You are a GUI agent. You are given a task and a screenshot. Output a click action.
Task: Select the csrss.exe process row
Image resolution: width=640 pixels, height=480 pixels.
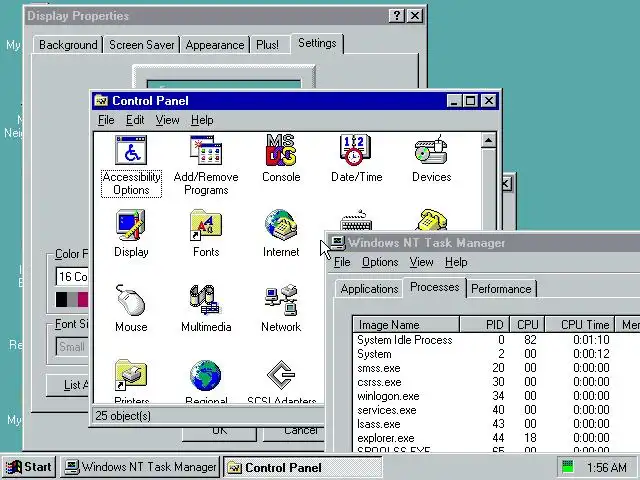pos(496,382)
